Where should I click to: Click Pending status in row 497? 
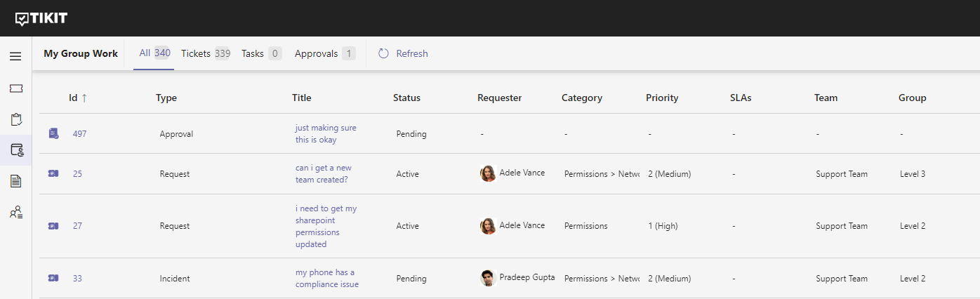(x=411, y=133)
